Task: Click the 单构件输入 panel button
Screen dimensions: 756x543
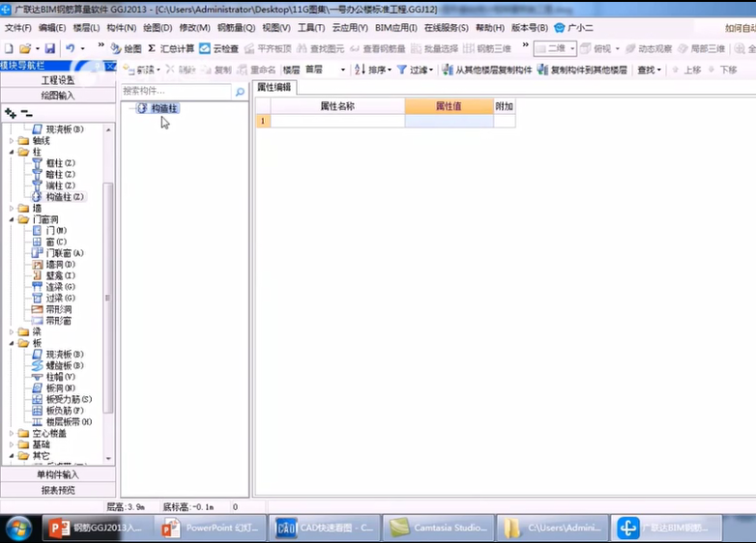Action: point(58,474)
